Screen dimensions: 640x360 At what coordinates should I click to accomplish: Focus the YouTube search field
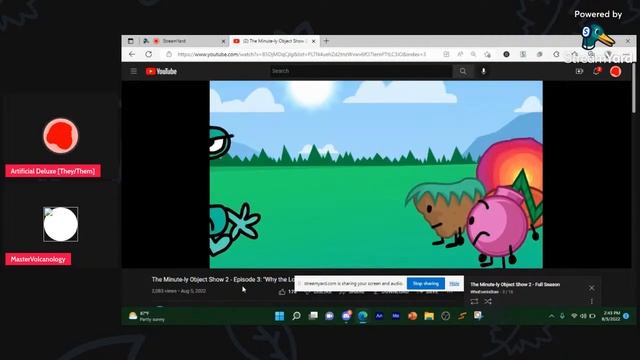pos(361,71)
